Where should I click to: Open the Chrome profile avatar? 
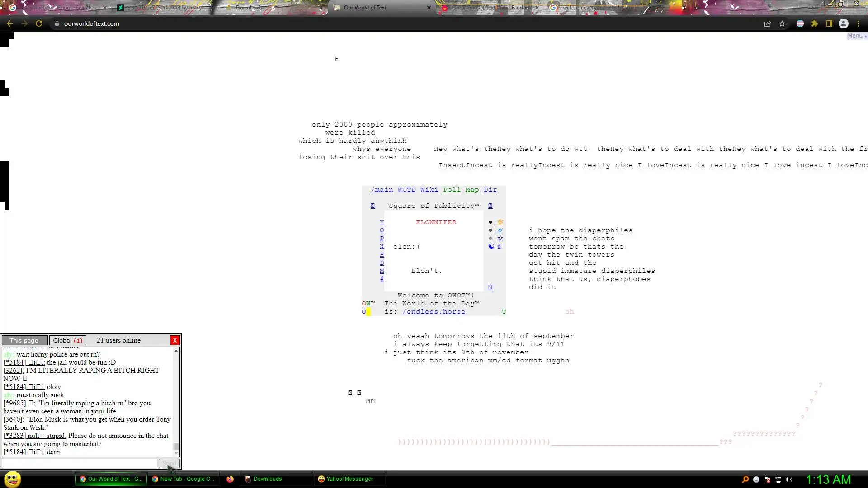pos(844,23)
